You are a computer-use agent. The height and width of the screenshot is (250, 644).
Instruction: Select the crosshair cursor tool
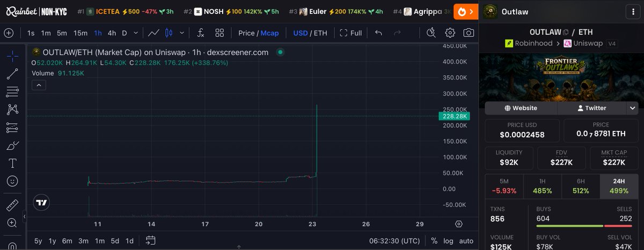pos(12,55)
